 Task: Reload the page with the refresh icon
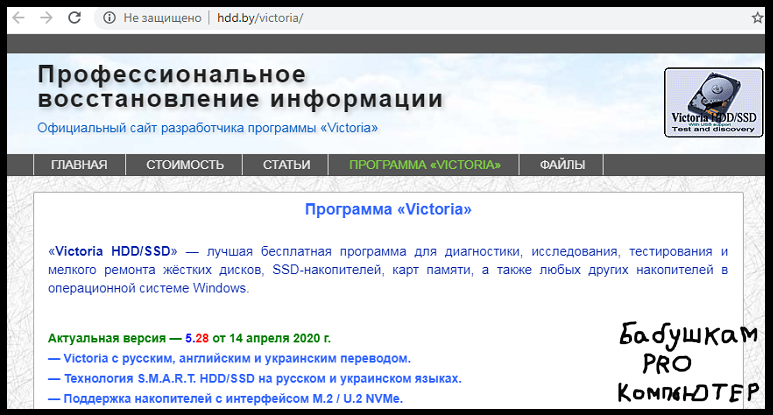pos(74,18)
